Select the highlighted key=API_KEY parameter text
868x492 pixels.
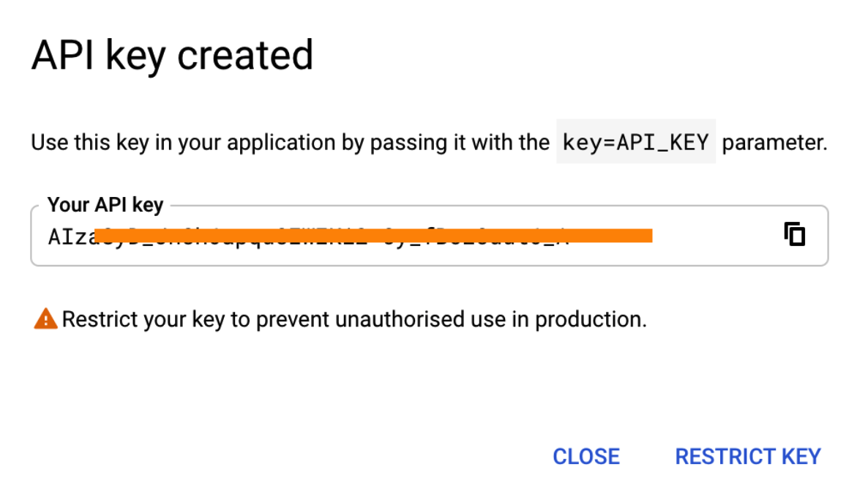point(635,141)
